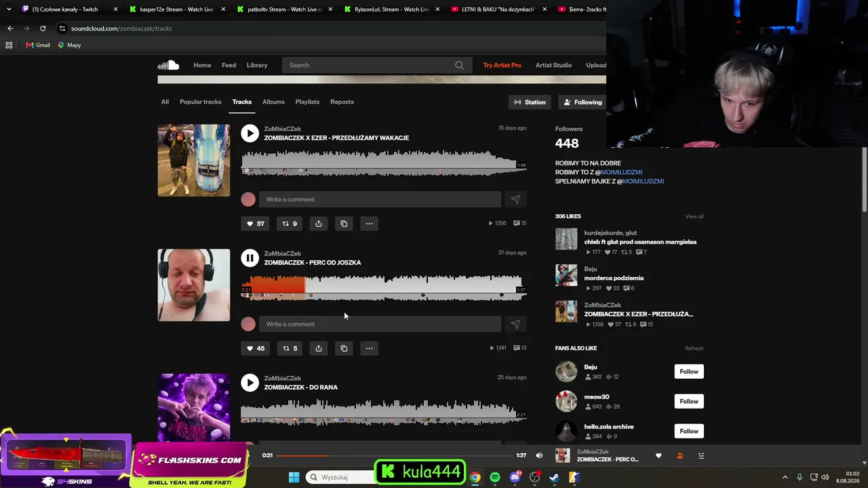Viewport: 868px width, 488px height.
Task: Go back in browser history
Action: 10,28
